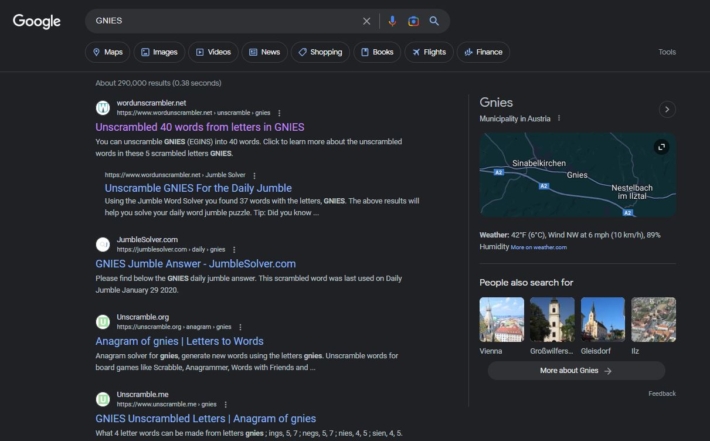Send Feedback on knowledge panel
710x441 pixels.
click(x=662, y=393)
